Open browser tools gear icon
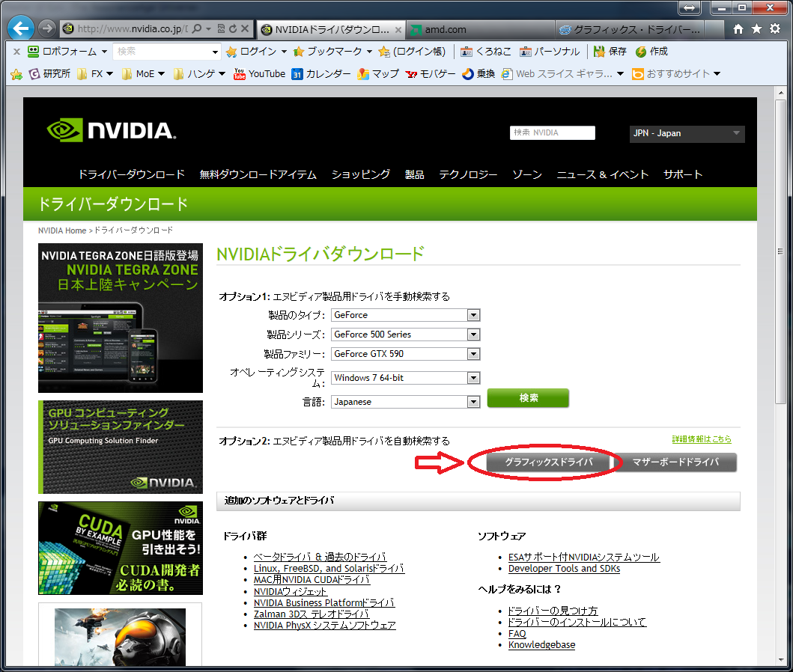Screen dimensions: 793x672 pyautogui.click(x=775, y=29)
